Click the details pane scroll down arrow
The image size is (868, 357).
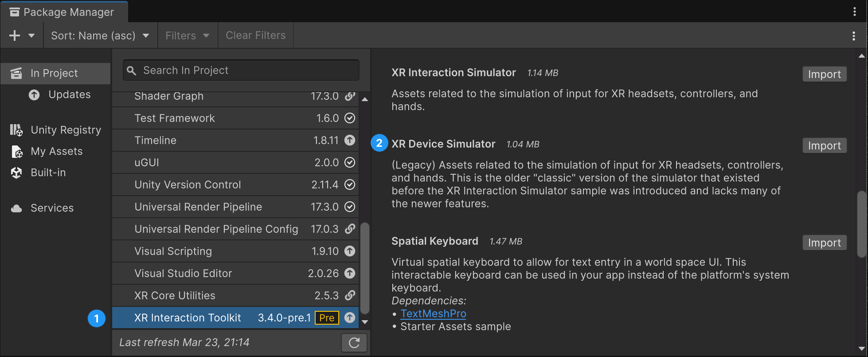[861, 349]
